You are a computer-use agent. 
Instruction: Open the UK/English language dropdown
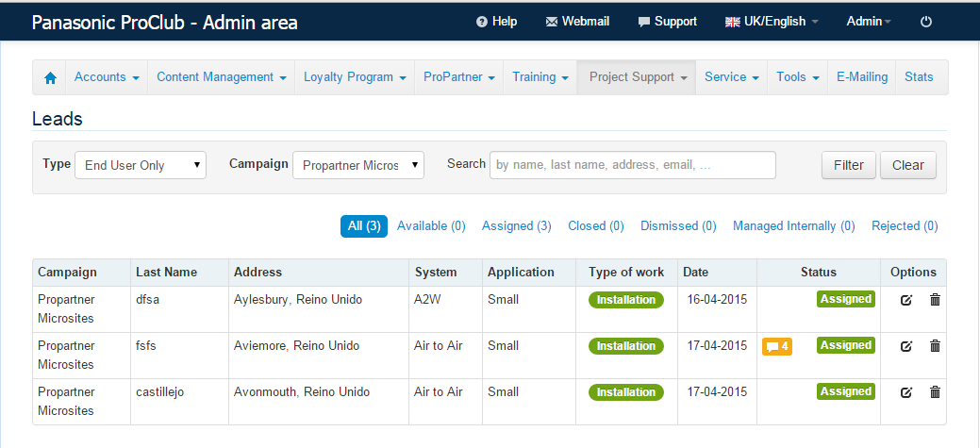[772, 22]
